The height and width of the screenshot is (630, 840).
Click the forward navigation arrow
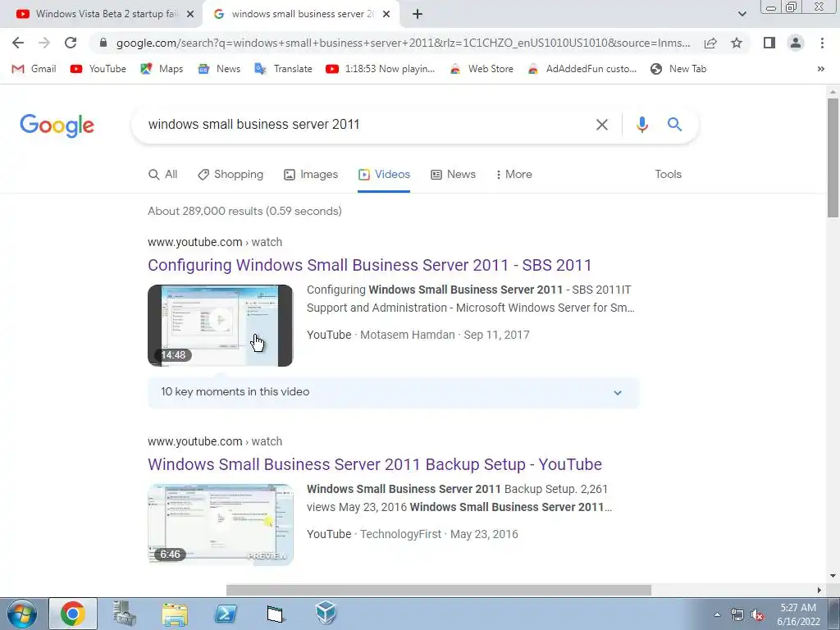coord(44,43)
